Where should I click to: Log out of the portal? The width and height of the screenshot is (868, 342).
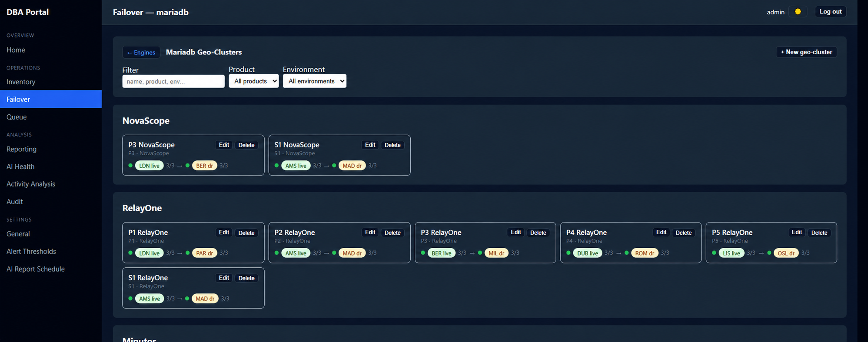tap(831, 12)
